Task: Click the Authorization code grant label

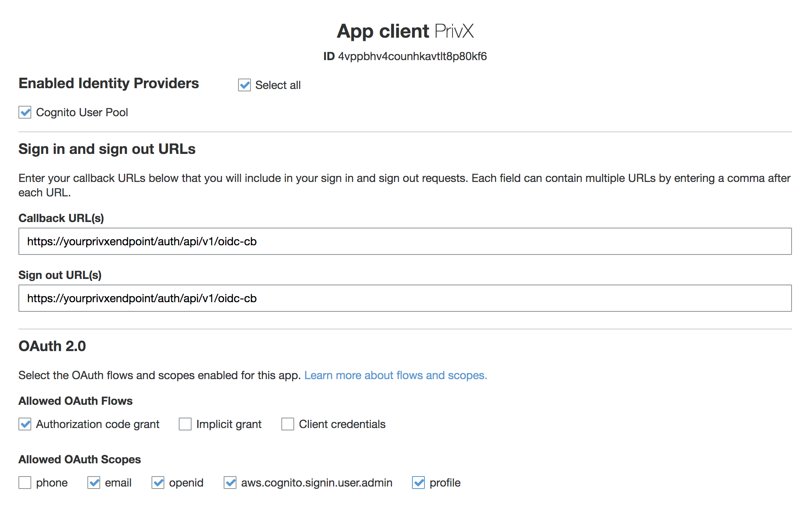Action: [x=97, y=424]
